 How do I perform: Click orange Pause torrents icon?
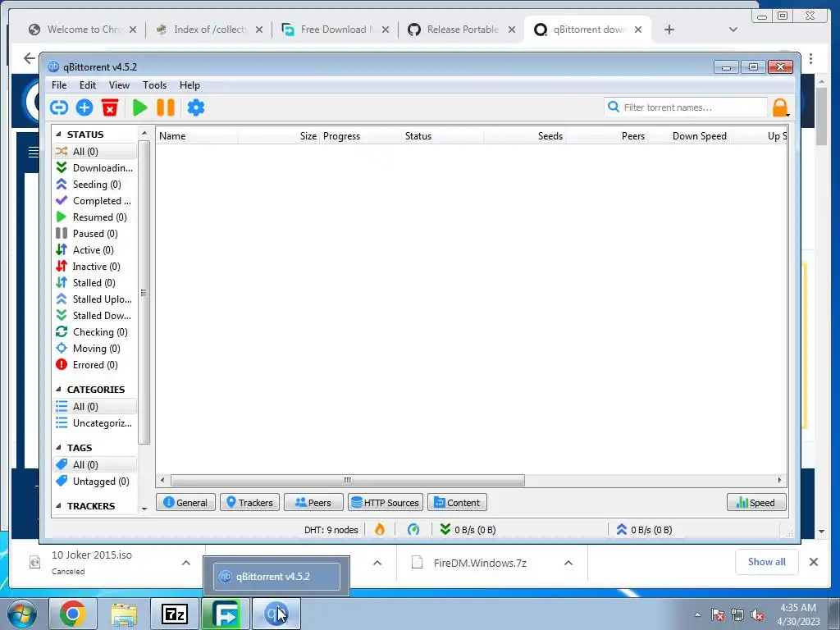coord(166,107)
